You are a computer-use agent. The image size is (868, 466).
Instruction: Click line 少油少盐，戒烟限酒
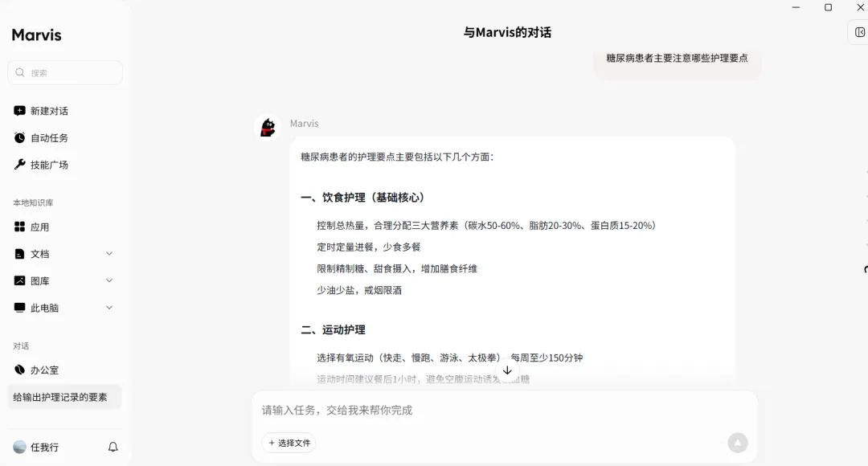coord(359,290)
